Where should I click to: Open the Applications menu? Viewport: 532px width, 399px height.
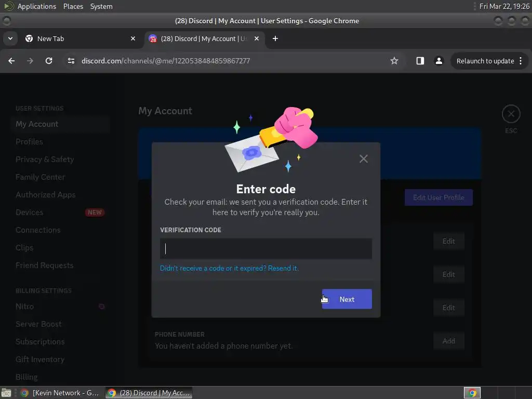tap(37, 6)
